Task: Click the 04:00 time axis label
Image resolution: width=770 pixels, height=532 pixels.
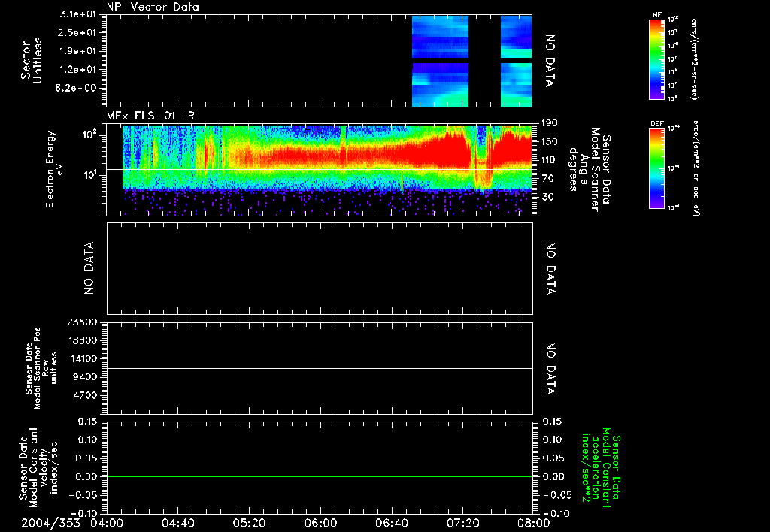Action: 107,523
